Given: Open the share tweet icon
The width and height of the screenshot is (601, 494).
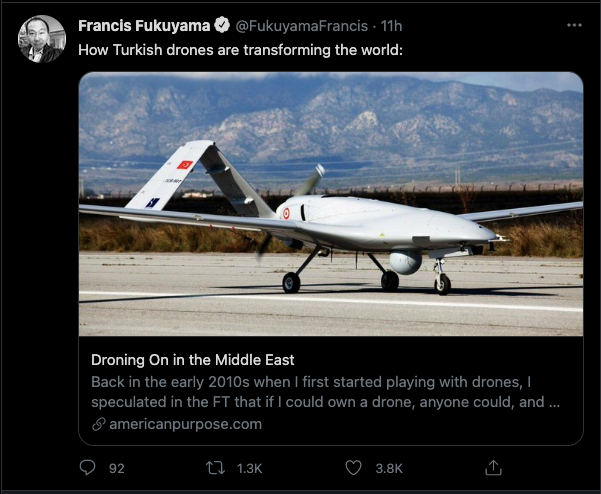Looking at the screenshot, I should pyautogui.click(x=492, y=467).
